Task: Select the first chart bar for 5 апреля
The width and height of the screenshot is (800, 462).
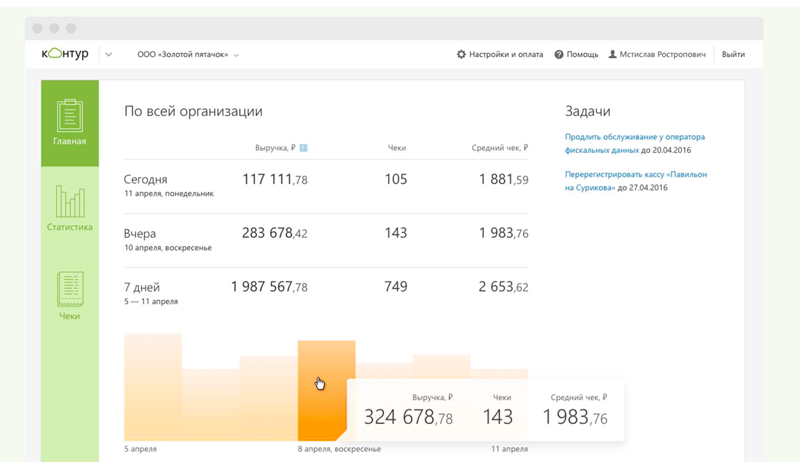Action: (x=153, y=387)
